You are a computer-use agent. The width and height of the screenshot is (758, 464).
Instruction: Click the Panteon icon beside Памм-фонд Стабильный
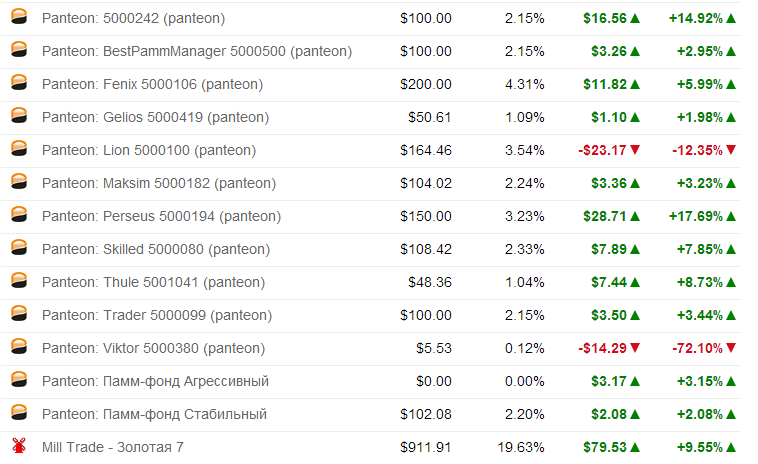tap(19, 413)
